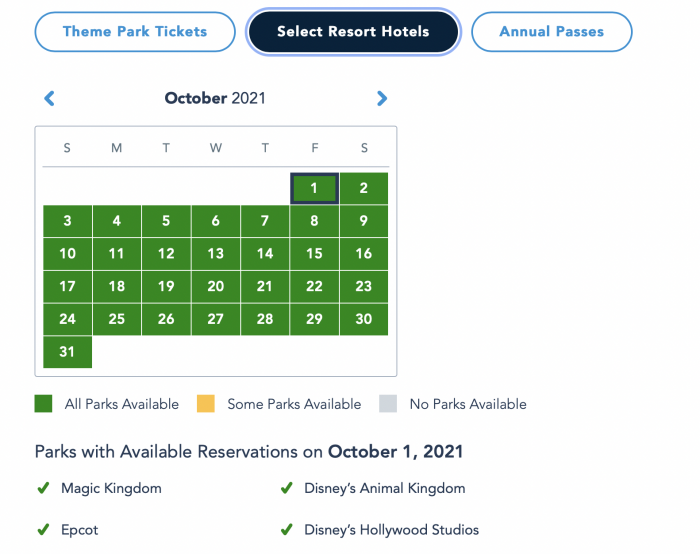Select October 31 on the calendar

pyautogui.click(x=67, y=352)
